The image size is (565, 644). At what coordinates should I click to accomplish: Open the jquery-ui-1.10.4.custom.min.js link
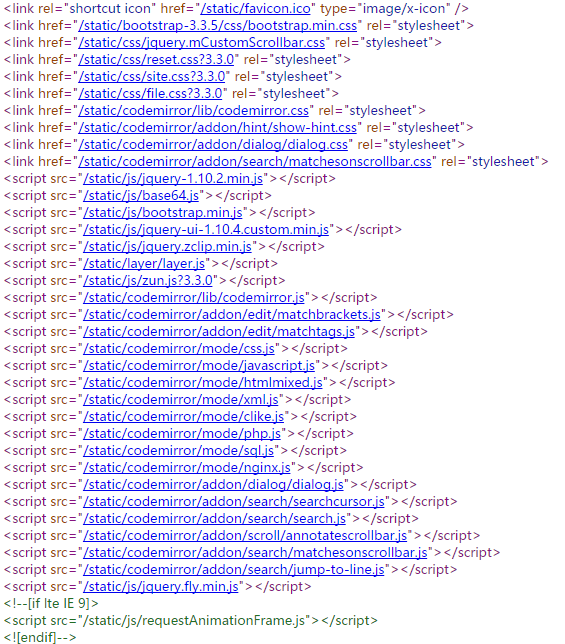click(206, 230)
